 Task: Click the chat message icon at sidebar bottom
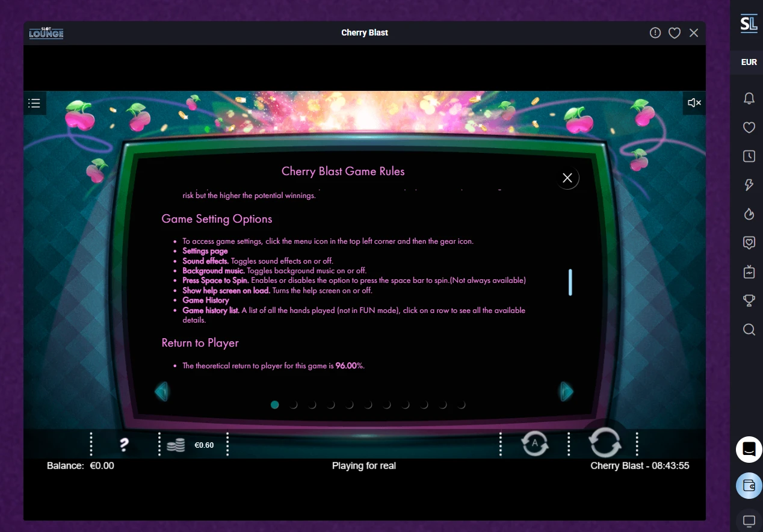(x=749, y=521)
